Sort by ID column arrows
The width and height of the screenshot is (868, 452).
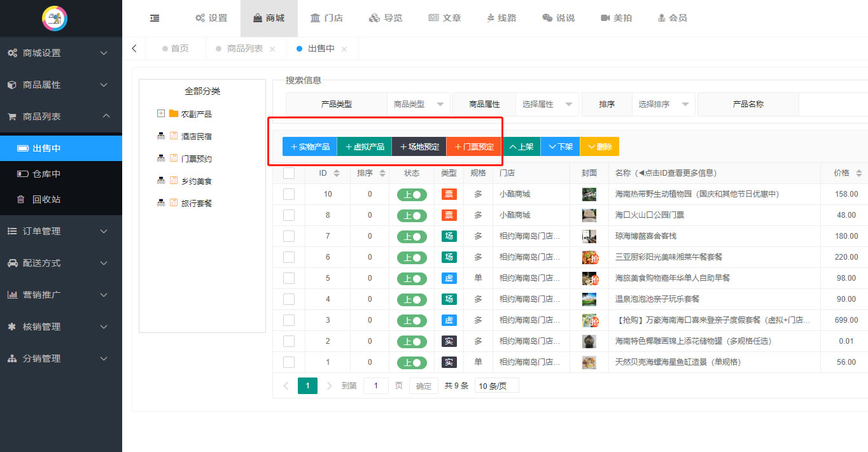(337, 173)
